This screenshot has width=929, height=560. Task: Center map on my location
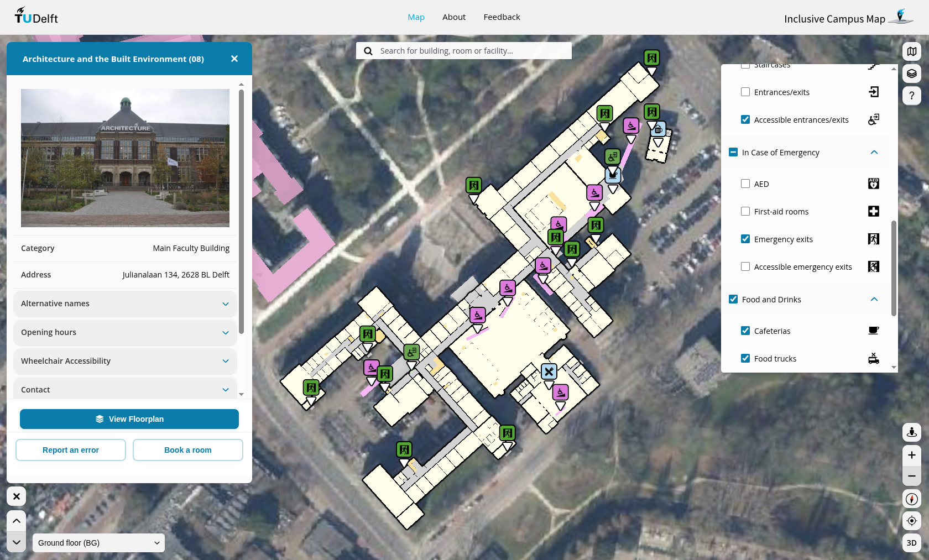911,521
